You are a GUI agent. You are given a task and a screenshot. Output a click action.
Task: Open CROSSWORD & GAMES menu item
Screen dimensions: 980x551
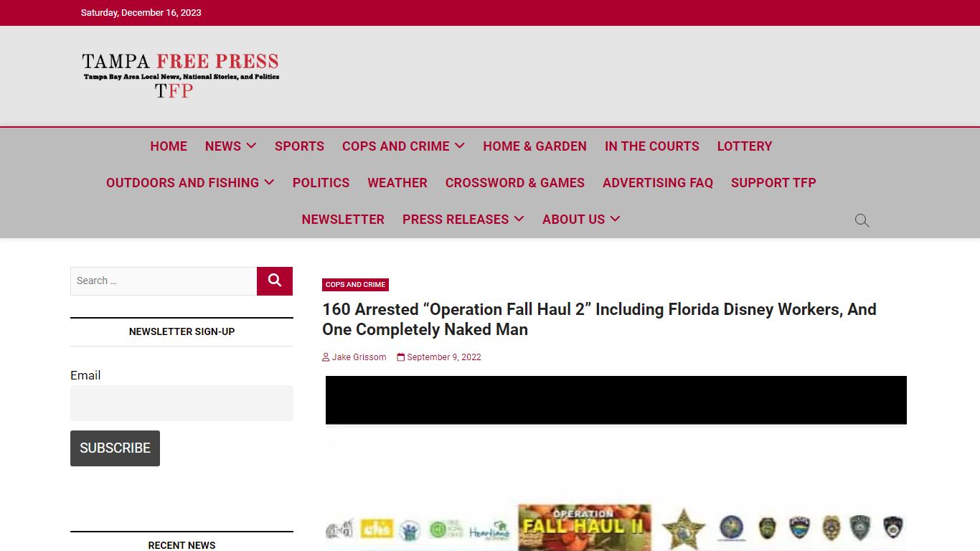click(x=515, y=183)
